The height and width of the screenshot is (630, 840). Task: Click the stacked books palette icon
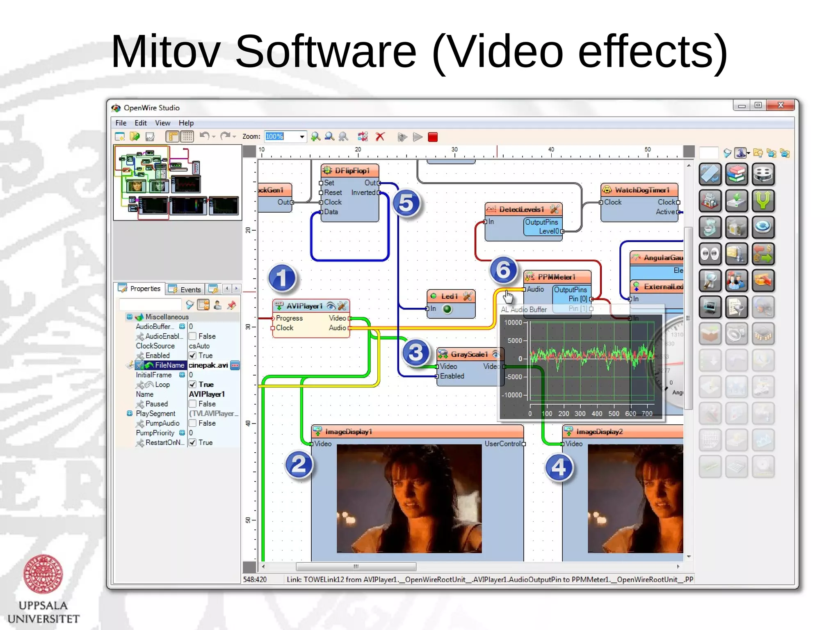[737, 174]
